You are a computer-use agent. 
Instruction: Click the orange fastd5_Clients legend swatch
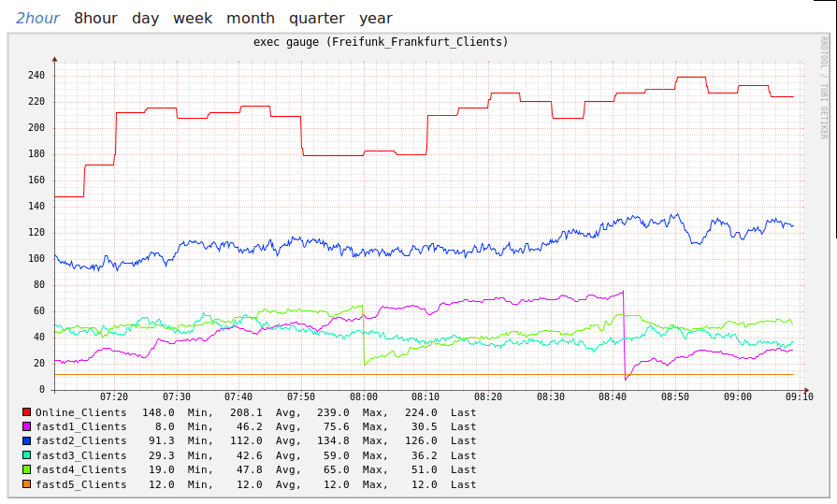(x=26, y=484)
